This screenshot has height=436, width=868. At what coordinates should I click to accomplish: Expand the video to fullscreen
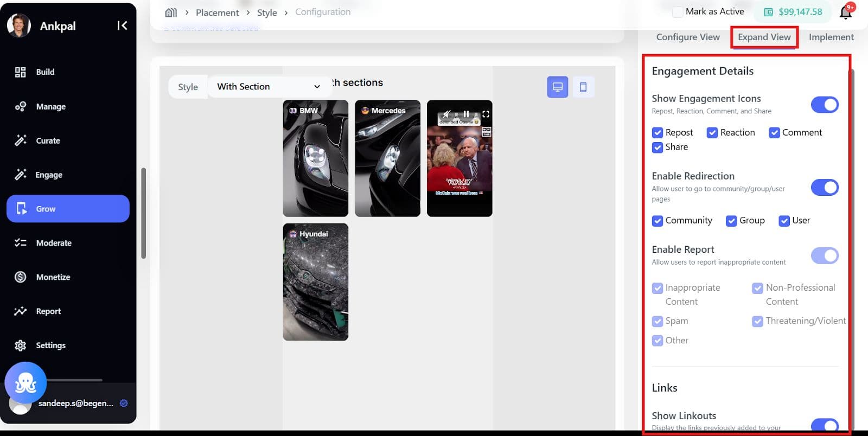pyautogui.click(x=486, y=114)
